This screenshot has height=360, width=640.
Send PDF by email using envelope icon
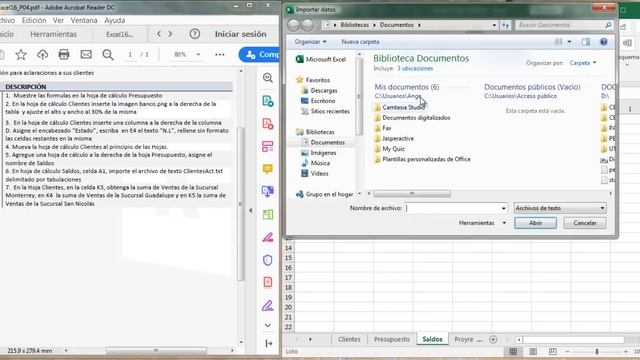[x=86, y=54]
